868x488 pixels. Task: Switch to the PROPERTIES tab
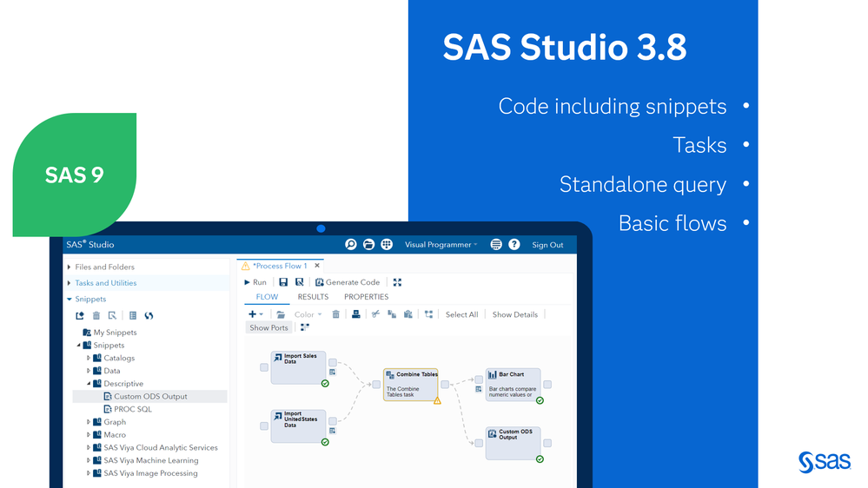pos(366,297)
